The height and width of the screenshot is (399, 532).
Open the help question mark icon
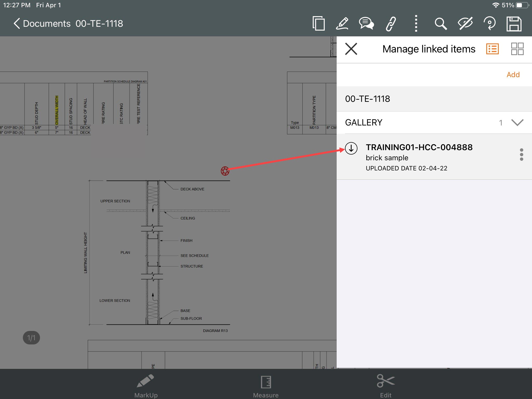490,24
